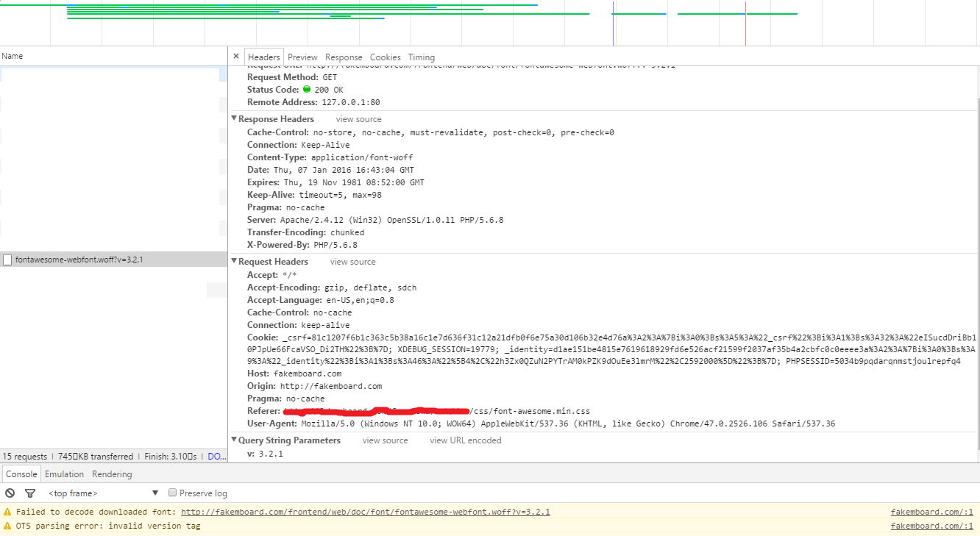Select the Emulation drawer tab

(x=65, y=474)
